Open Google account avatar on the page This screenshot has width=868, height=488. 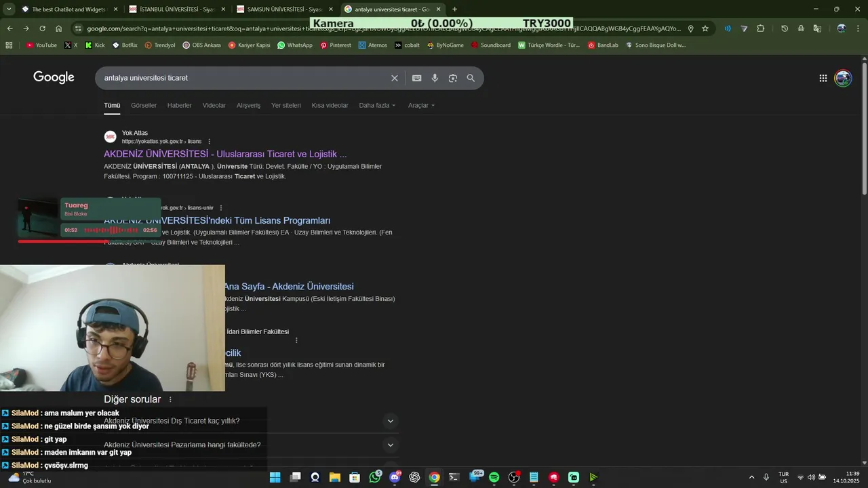coord(843,78)
